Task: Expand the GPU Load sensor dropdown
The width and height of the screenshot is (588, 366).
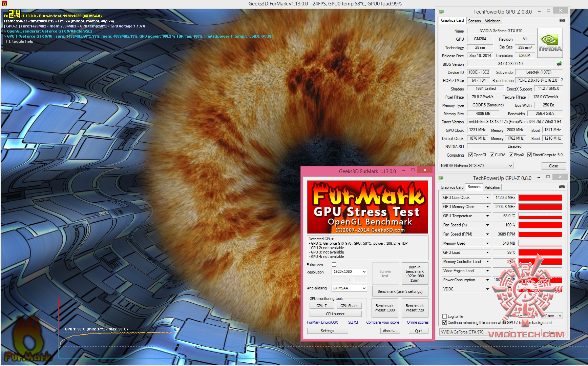Action: pos(487,252)
